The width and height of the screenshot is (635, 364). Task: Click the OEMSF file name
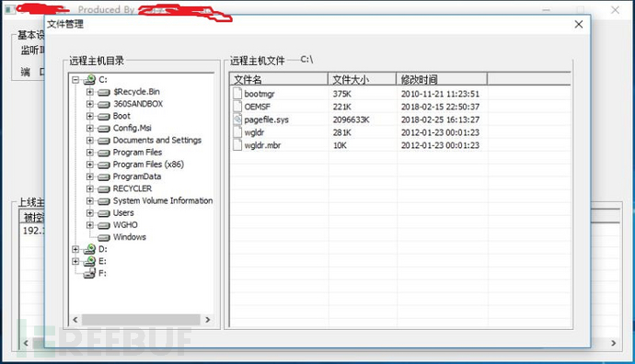tap(257, 107)
